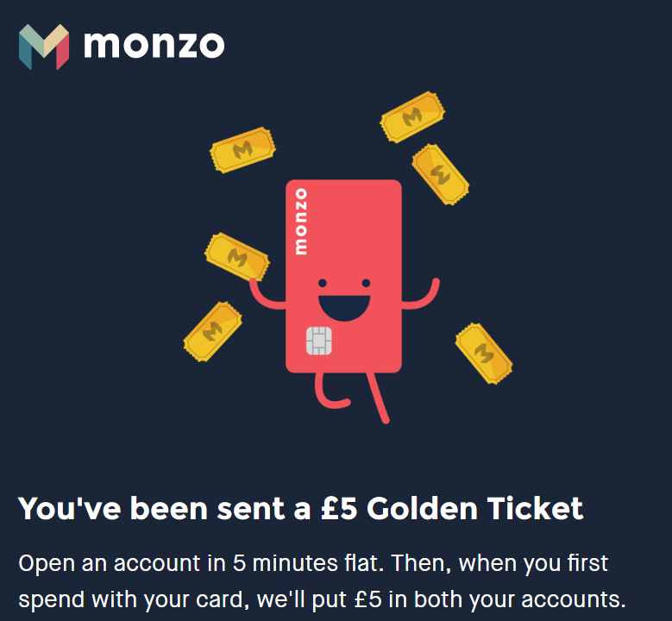The image size is (672, 621).
Task: Click the card character's straight leg
Action: click(378, 398)
